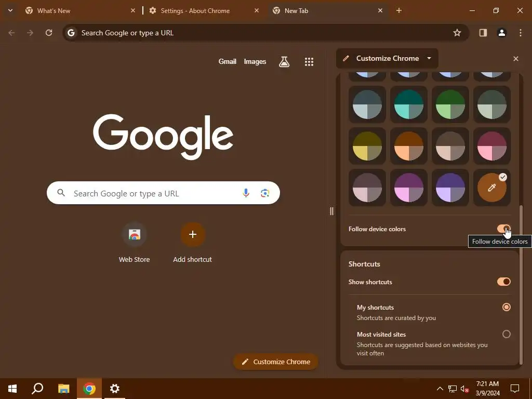
Task: Click the network tray icon
Action: [453, 389]
